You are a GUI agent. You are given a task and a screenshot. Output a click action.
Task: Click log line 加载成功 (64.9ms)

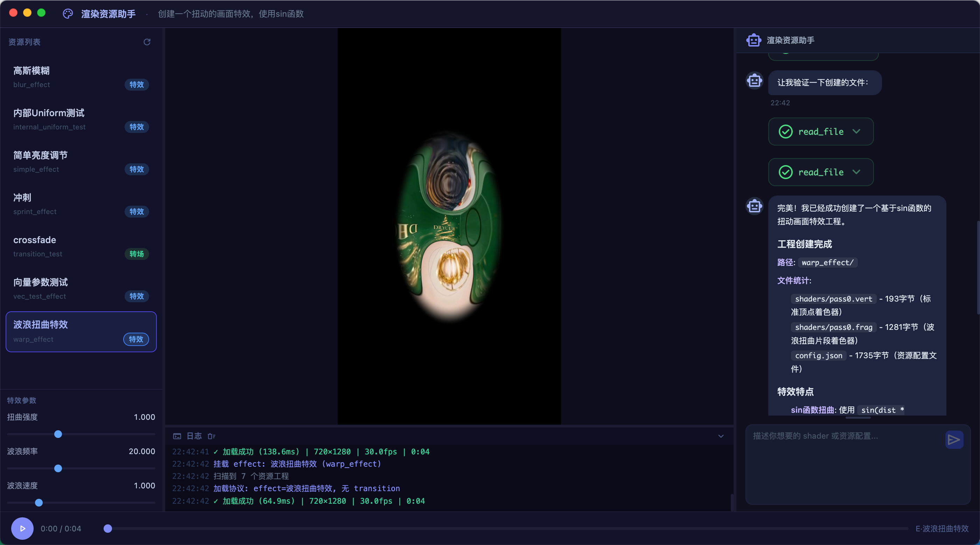click(319, 501)
